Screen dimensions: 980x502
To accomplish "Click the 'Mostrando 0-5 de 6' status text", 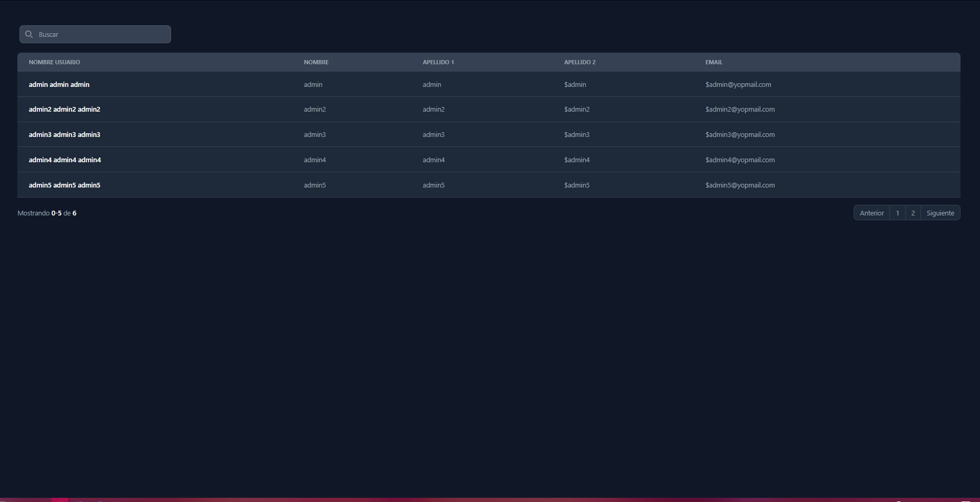I will 47,213.
